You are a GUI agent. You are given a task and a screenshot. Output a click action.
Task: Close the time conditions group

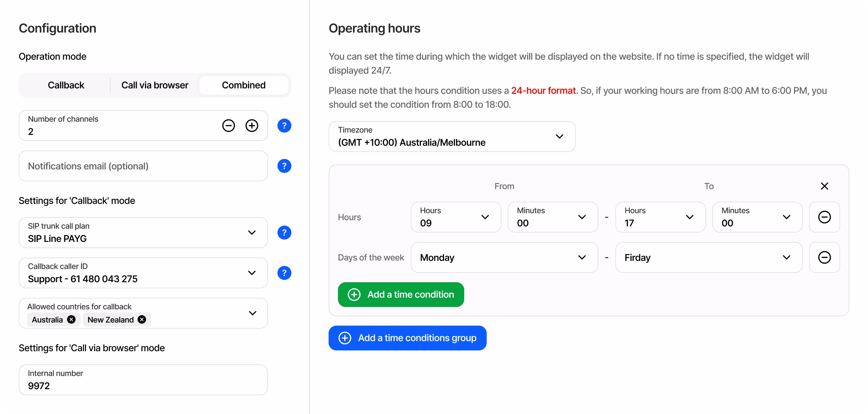click(825, 186)
